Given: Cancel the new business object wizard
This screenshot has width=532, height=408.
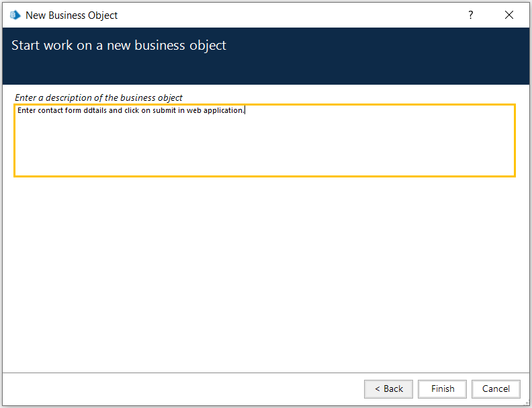Looking at the screenshot, I should pyautogui.click(x=496, y=389).
